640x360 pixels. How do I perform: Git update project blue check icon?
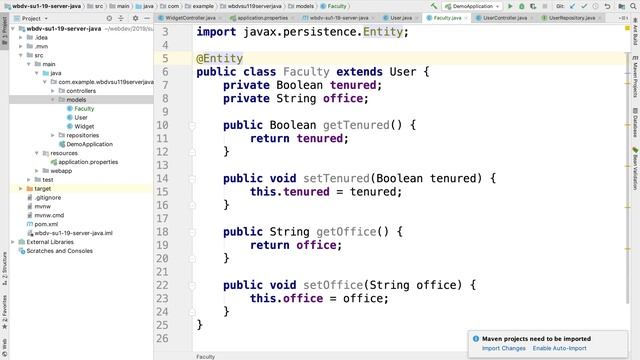tap(572, 6)
